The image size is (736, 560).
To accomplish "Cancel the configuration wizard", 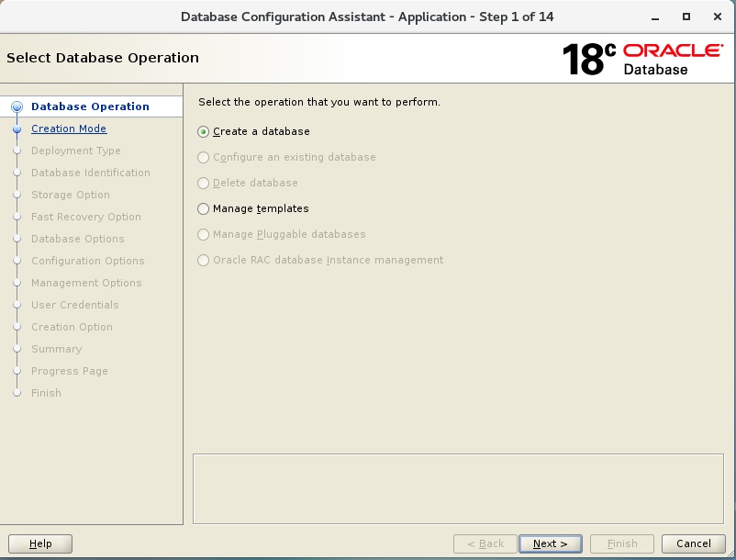I will tap(693, 543).
